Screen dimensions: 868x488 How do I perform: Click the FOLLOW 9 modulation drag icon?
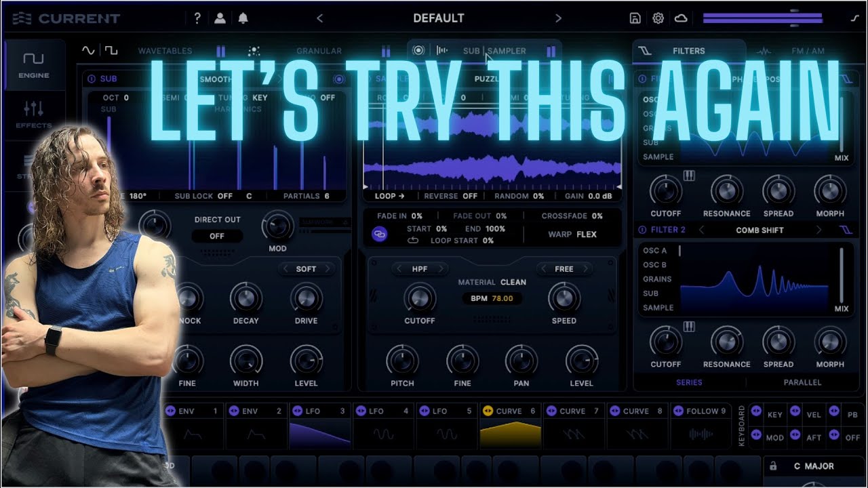coord(678,411)
